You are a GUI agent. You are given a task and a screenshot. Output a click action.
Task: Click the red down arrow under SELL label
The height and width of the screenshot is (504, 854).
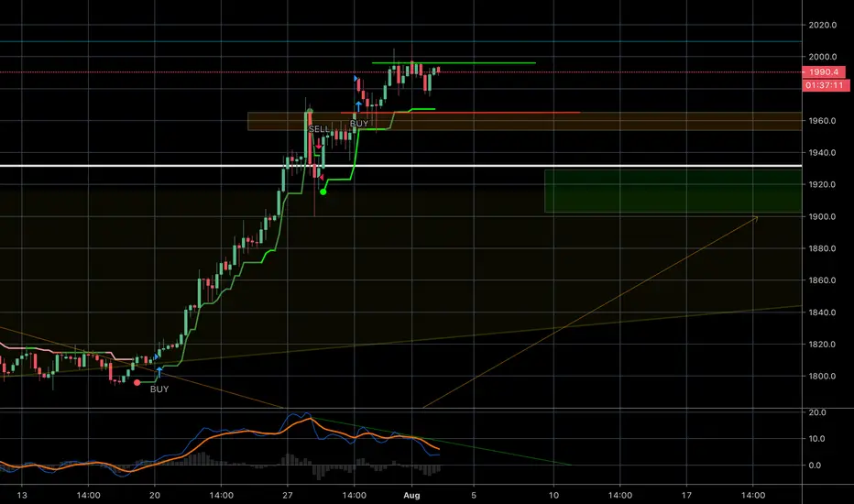(x=319, y=146)
